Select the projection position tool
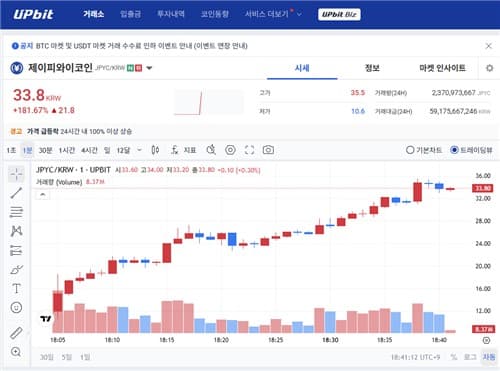This screenshot has height=371, width=500. click(16, 250)
